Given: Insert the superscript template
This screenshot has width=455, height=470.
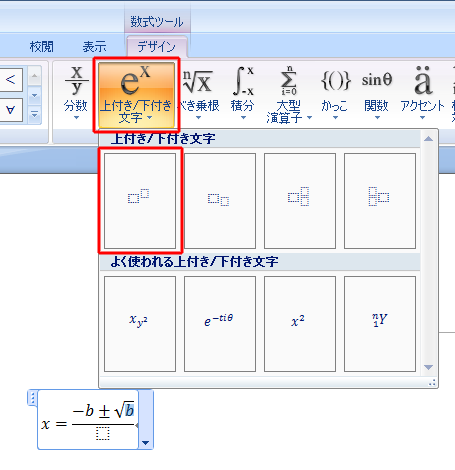Looking at the screenshot, I should 140,201.
